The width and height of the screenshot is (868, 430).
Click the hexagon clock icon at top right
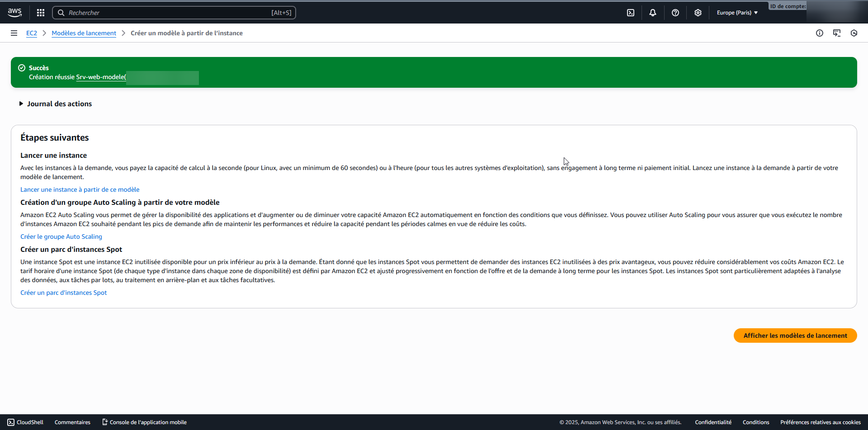click(x=854, y=33)
